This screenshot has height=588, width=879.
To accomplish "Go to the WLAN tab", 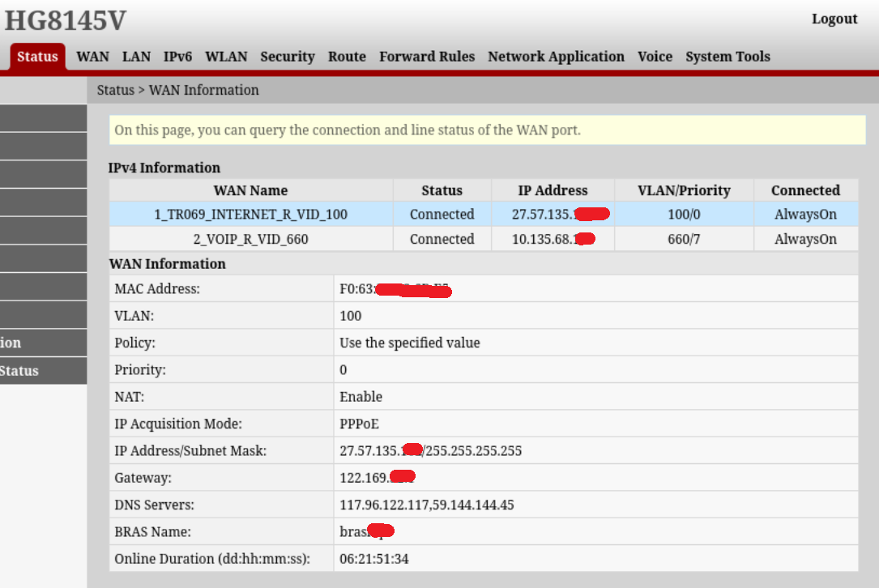I will pyautogui.click(x=226, y=57).
